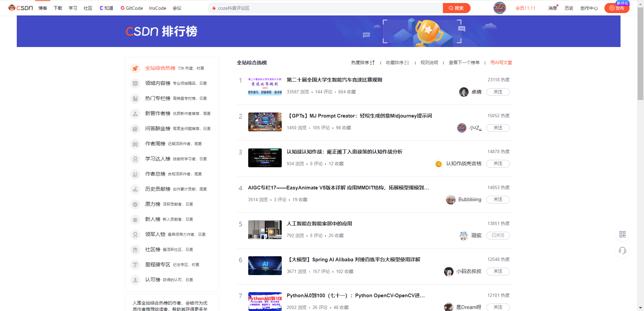Open the 会员11.11 link
The image size is (644, 311).
(525, 8)
